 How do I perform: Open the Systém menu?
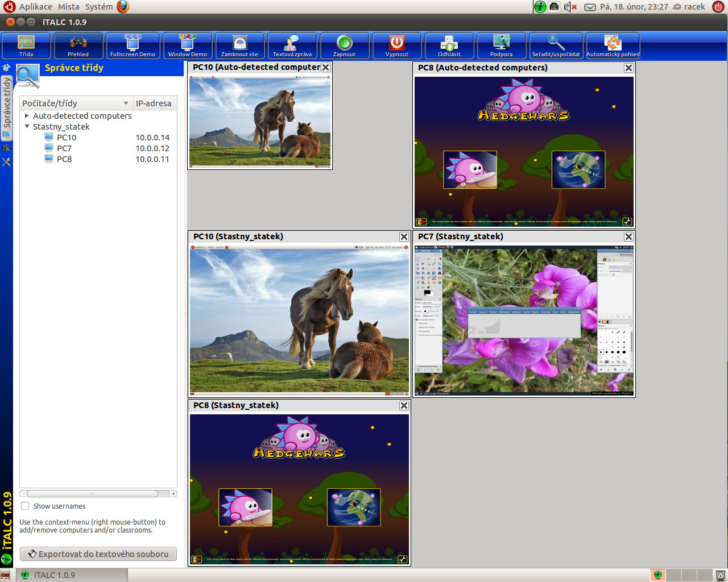tap(99, 7)
